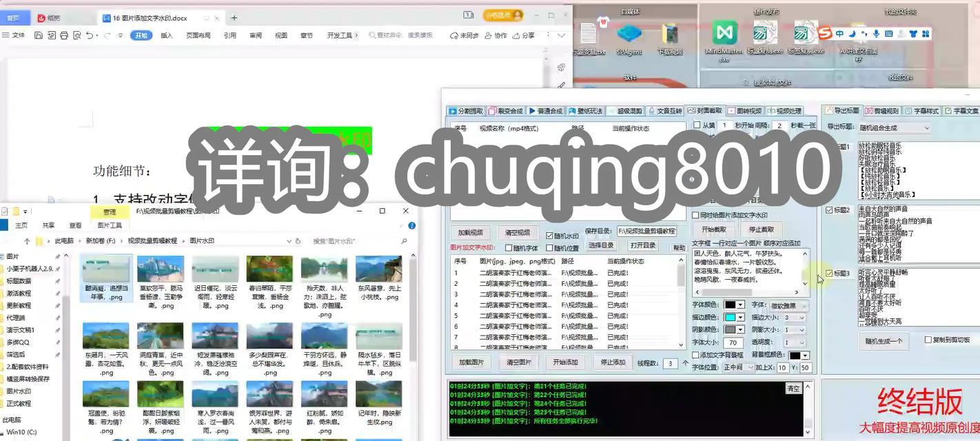
Task: Toggle the 随机水印 checkbox
Action: (x=550, y=235)
